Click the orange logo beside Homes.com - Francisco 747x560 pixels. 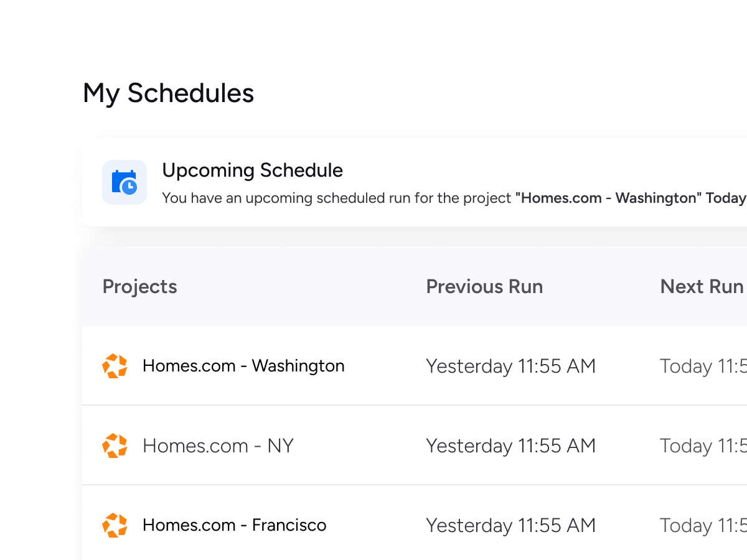[x=115, y=525]
